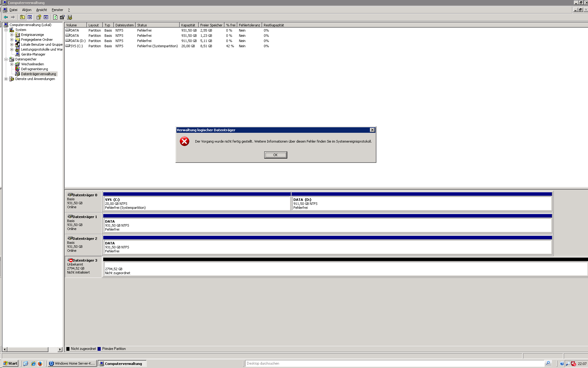Toggle the console tree pane icon
588x368 pixels.
(29, 17)
